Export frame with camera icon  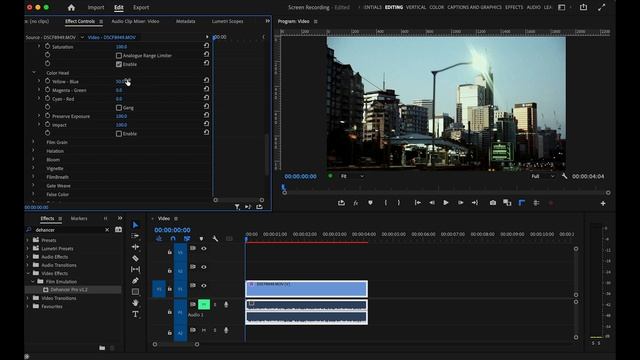[x=493, y=202]
